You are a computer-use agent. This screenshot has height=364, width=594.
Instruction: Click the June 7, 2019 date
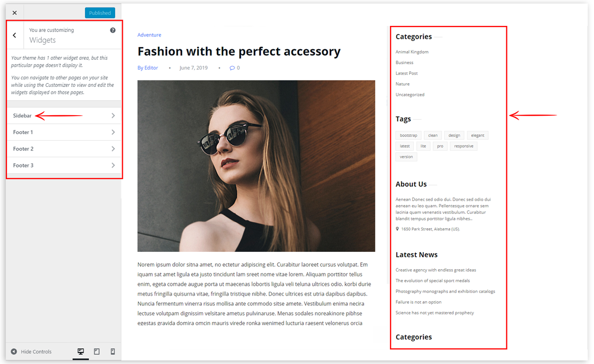193,68
